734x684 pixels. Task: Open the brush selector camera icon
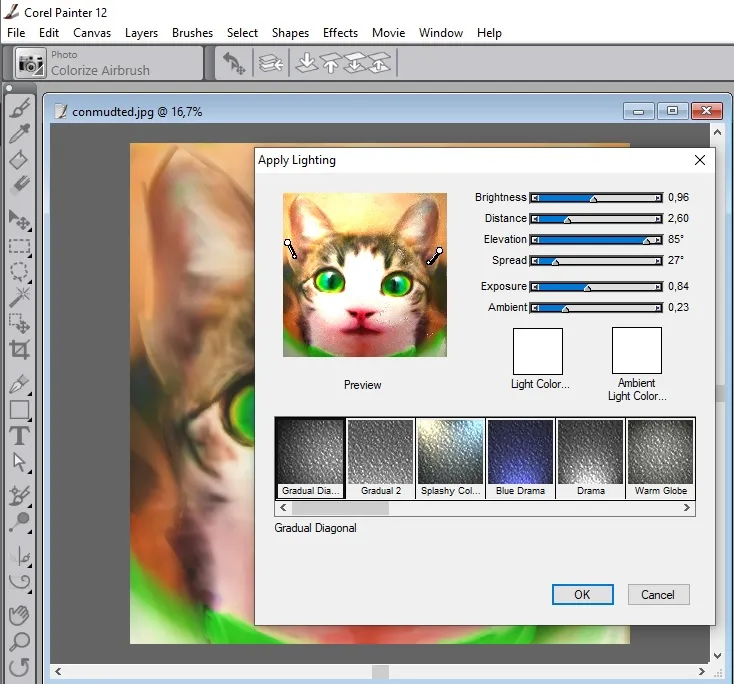(30, 63)
